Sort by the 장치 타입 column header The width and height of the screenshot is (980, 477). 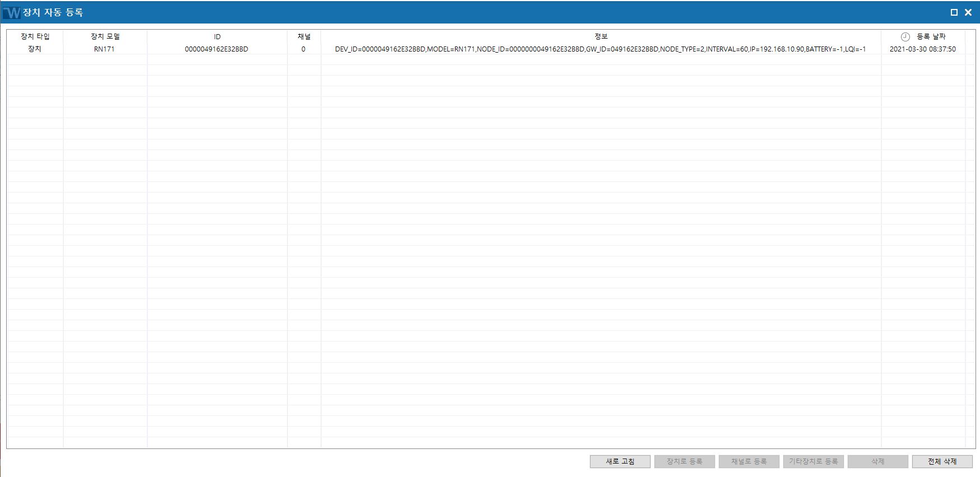pyautogui.click(x=35, y=36)
